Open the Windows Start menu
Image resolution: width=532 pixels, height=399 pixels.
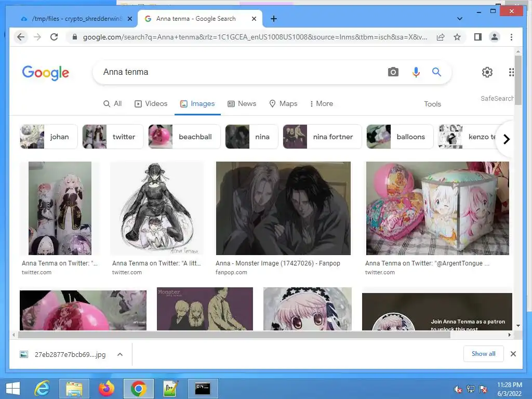pyautogui.click(x=13, y=389)
